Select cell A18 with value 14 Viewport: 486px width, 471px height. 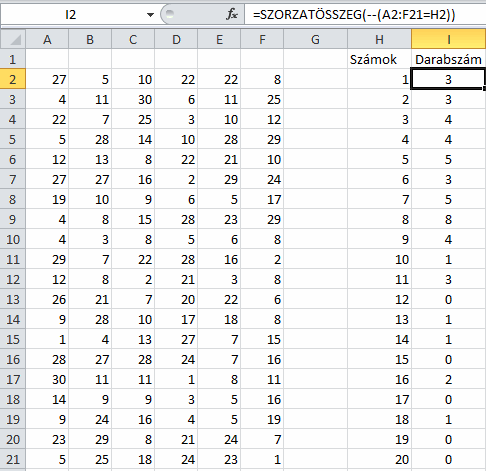coord(47,399)
